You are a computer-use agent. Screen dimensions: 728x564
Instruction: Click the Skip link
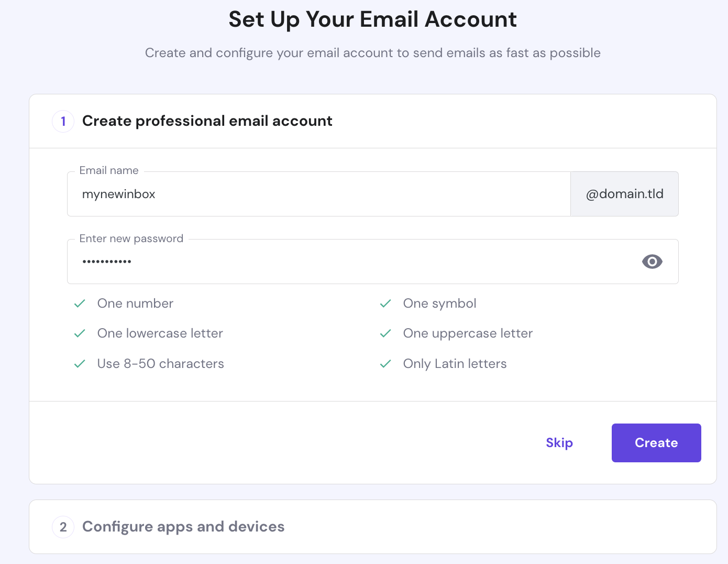[559, 442]
